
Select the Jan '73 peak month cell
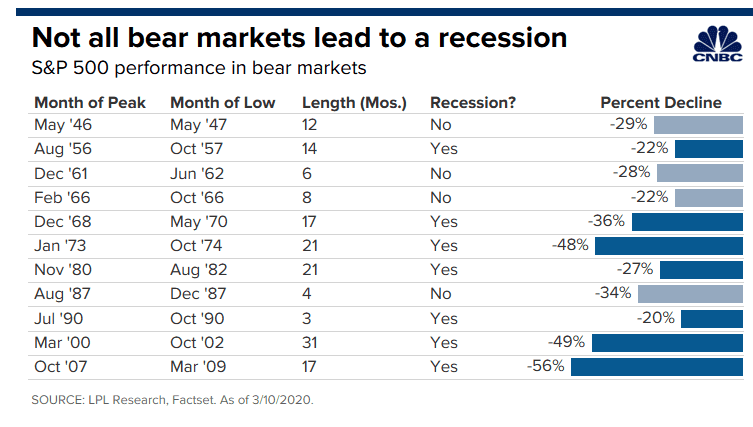59,246
